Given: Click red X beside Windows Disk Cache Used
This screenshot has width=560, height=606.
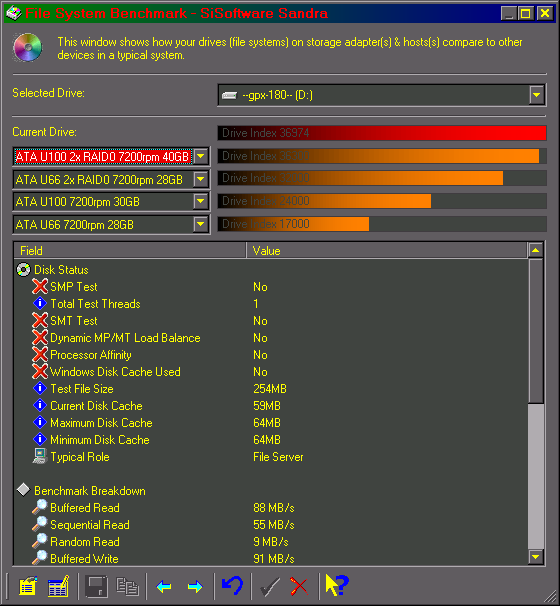Looking at the screenshot, I should pyautogui.click(x=40, y=371).
